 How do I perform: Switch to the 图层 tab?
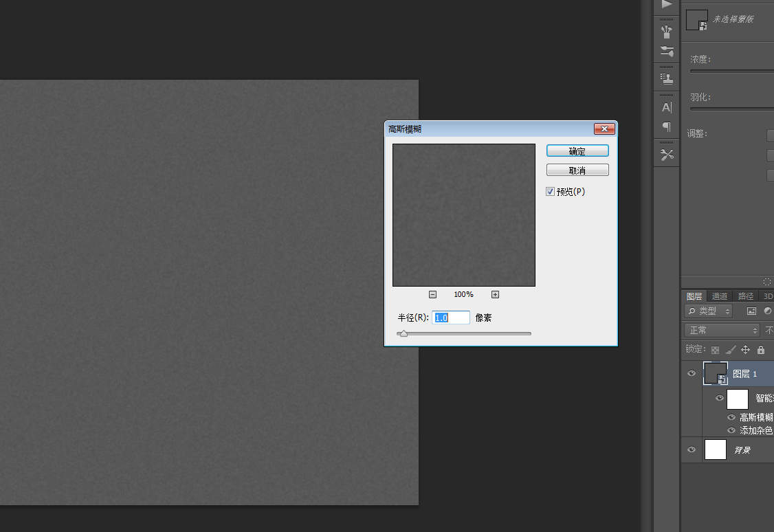(694, 296)
